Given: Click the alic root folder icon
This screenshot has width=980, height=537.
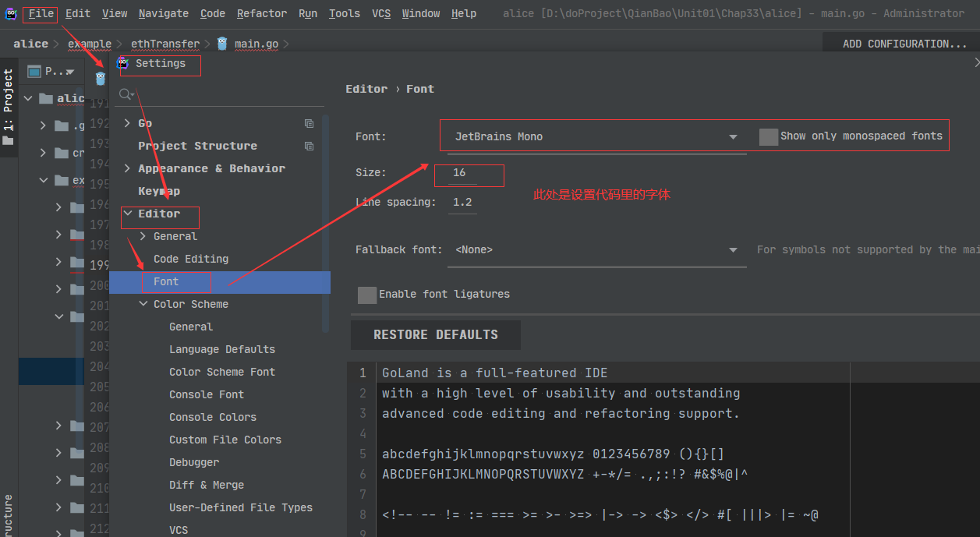Looking at the screenshot, I should (x=45, y=98).
